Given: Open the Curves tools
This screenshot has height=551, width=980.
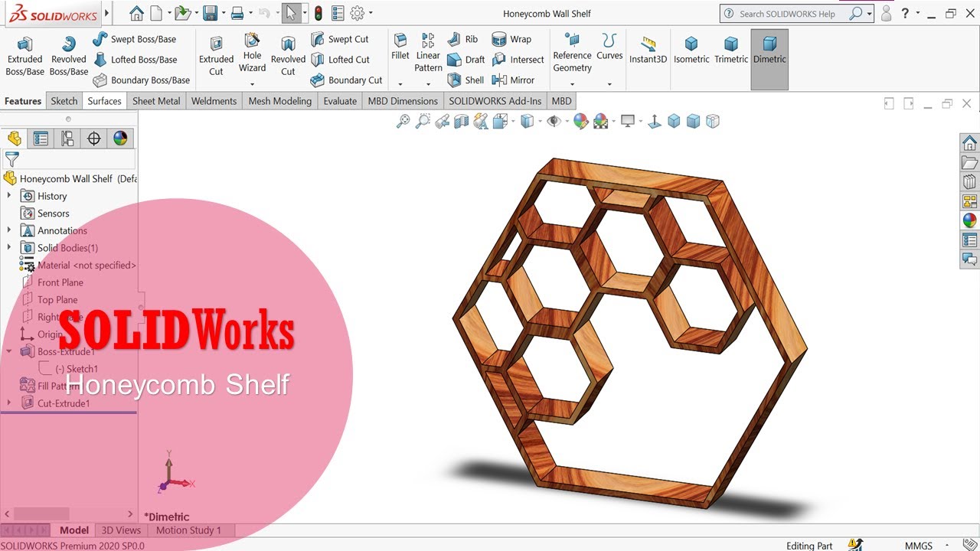Looking at the screenshot, I should point(609,47).
